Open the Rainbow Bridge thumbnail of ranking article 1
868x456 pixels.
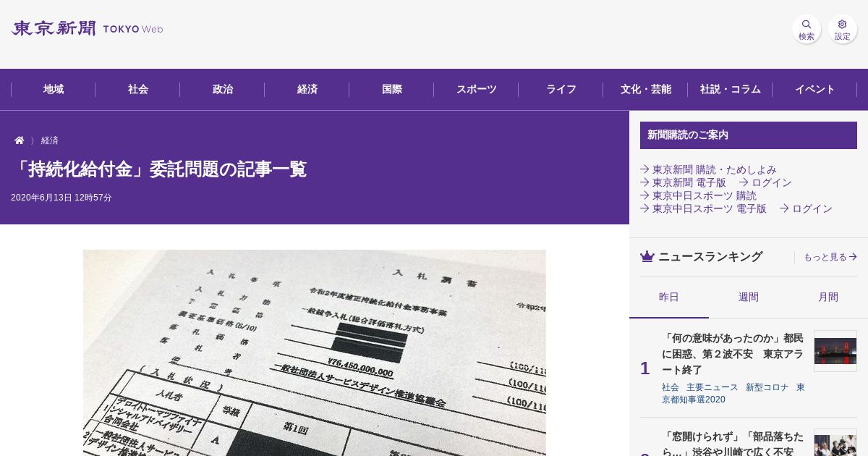835,351
